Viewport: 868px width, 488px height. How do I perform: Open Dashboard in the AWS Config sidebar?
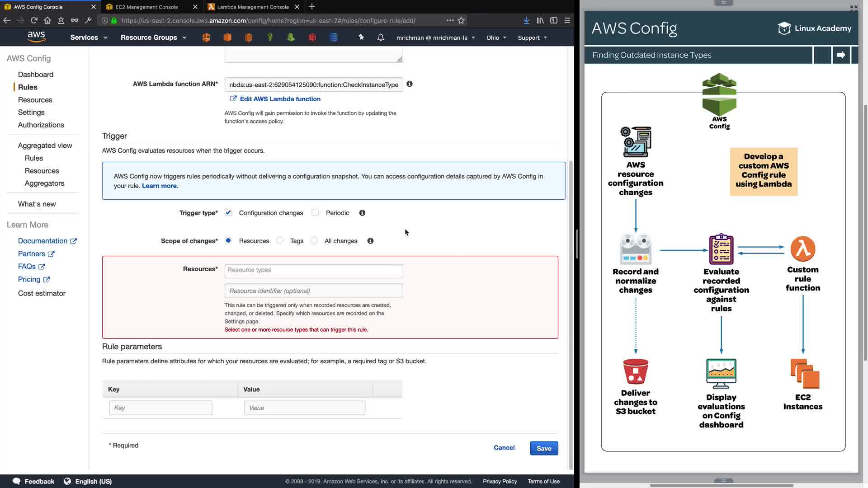coord(36,75)
